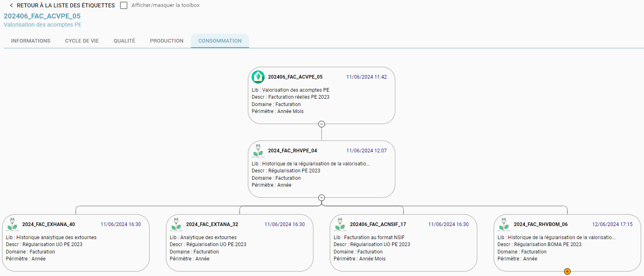Select the 2024_FAC_EXHANA_40 card title
This screenshot has width=644, height=276.
48,224
